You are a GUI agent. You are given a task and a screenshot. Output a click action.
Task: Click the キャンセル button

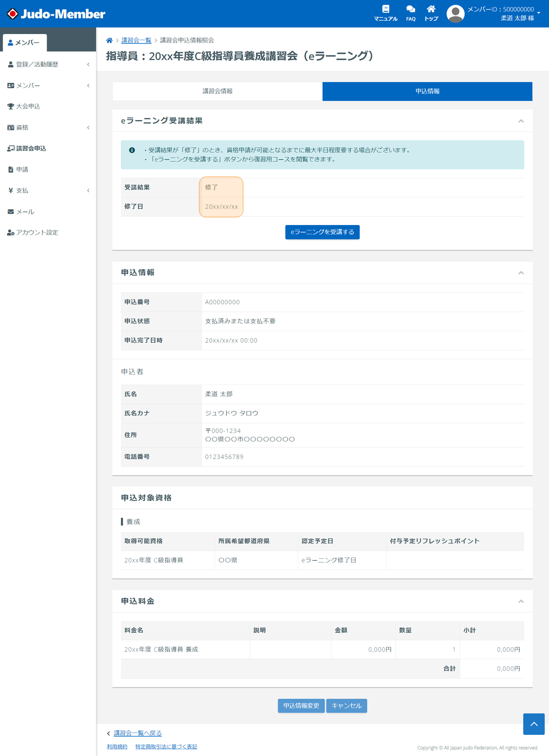(346, 706)
